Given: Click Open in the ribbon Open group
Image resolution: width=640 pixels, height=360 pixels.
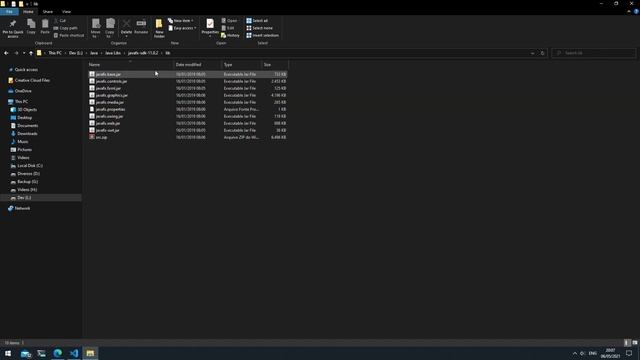Looking at the screenshot, I should pos(229,20).
